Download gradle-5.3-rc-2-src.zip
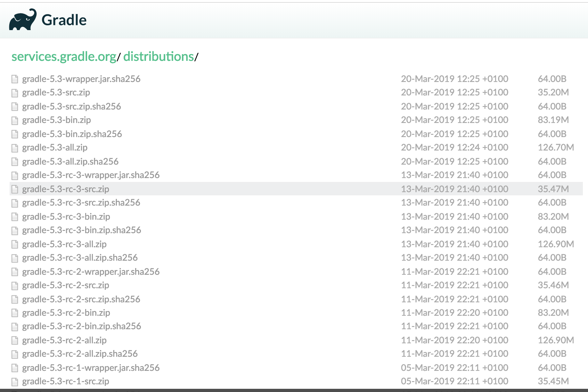This screenshot has width=588, height=392. point(66,285)
